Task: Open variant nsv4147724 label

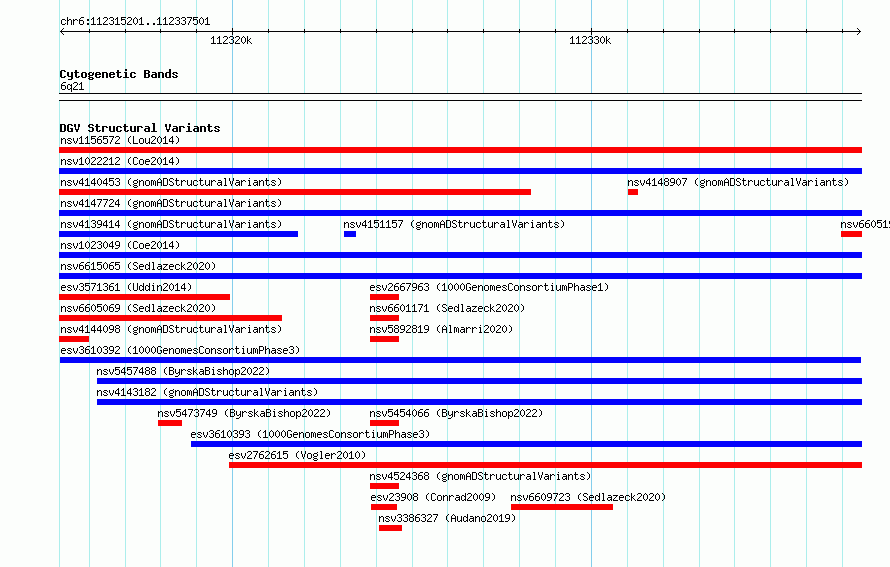Action: click(171, 203)
